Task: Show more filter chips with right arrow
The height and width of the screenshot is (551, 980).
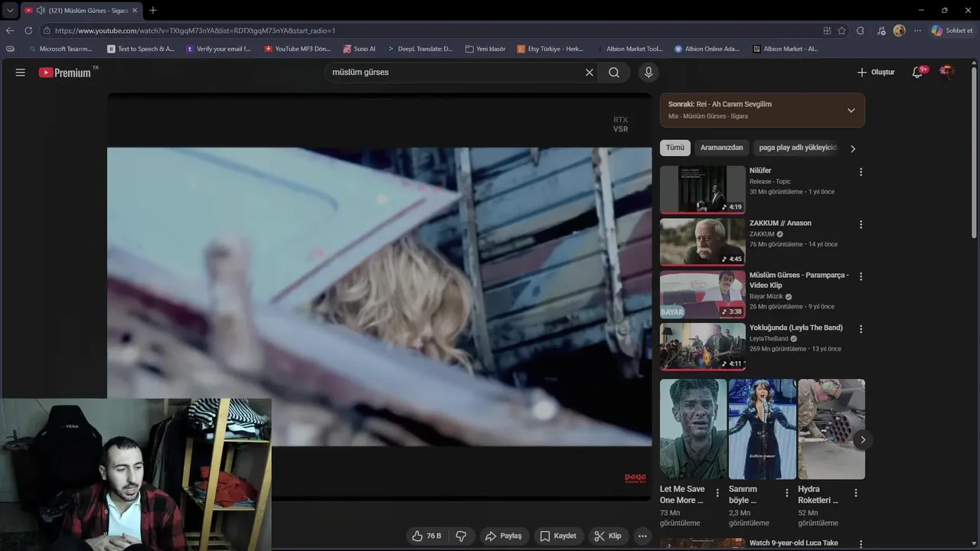Action: pyautogui.click(x=853, y=148)
